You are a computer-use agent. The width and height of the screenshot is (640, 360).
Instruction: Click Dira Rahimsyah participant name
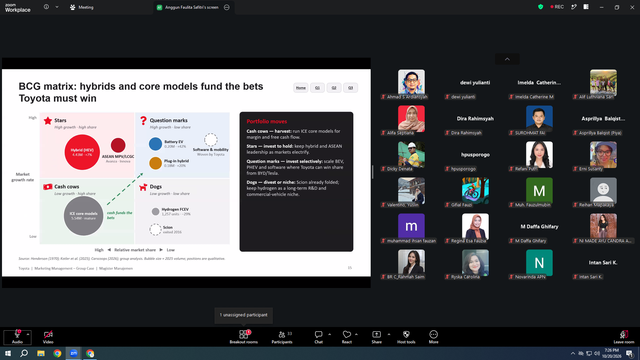tap(475, 118)
